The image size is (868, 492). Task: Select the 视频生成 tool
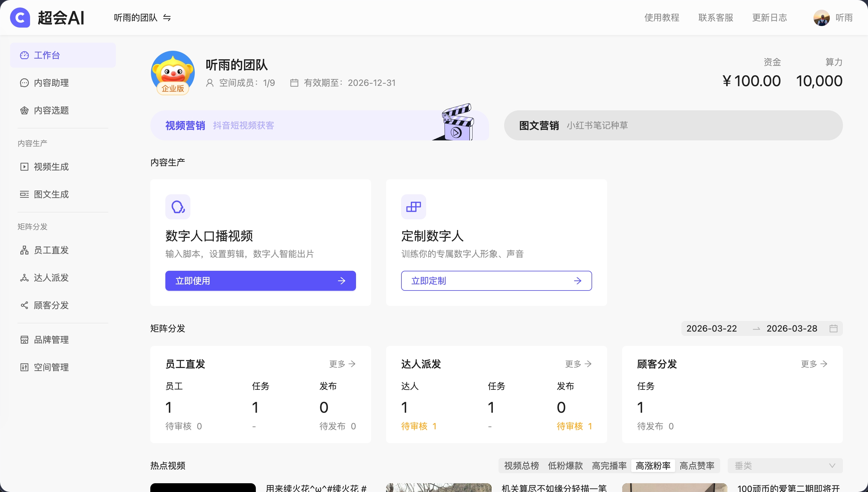[51, 167]
